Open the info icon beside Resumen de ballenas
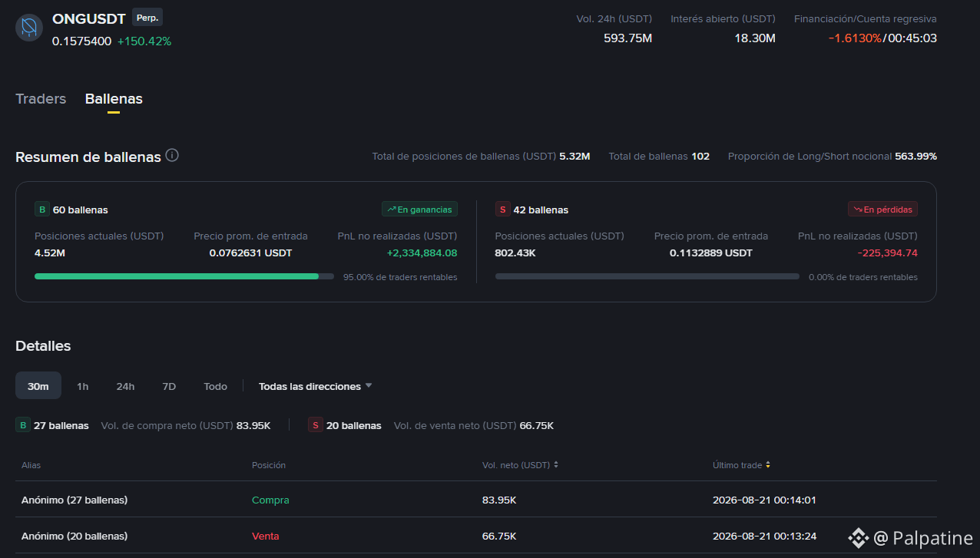The height and width of the screenshot is (558, 980). pyautogui.click(x=172, y=155)
